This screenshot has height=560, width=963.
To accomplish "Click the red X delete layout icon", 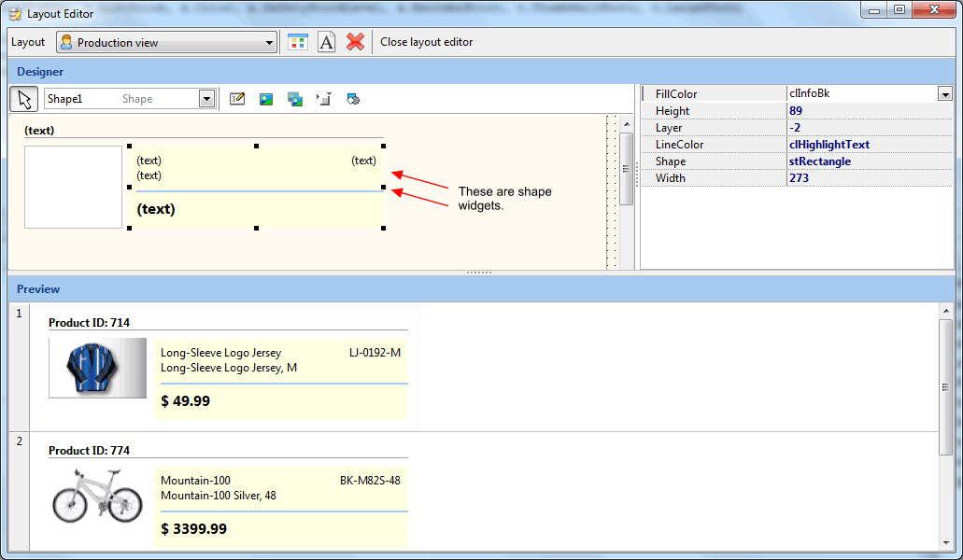I will 355,42.
